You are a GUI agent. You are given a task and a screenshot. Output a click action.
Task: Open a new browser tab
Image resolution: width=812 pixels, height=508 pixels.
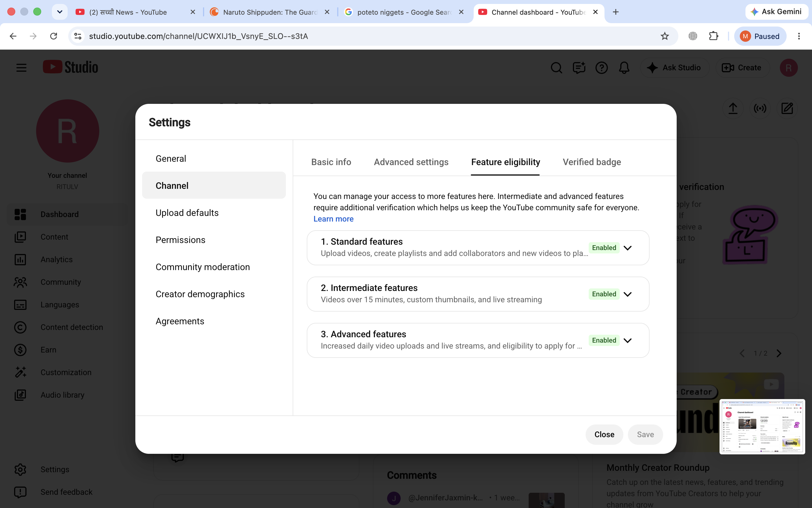click(615, 12)
